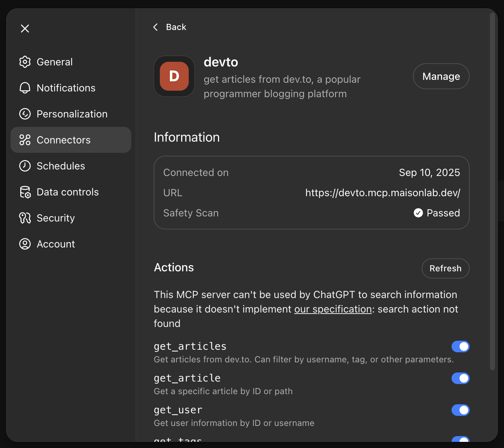Go back using the Back chevron

[x=155, y=27]
